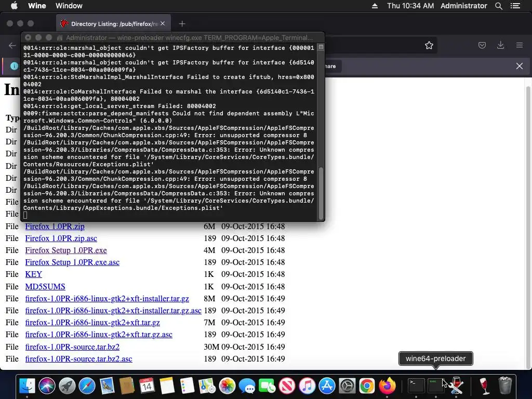Open Firefox 1.0PR.zip.asc link

click(61, 238)
